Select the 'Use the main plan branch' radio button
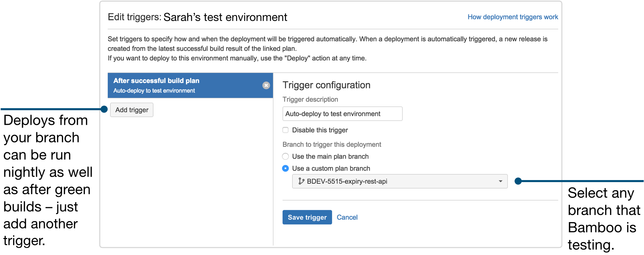The image size is (644, 255). (x=286, y=156)
